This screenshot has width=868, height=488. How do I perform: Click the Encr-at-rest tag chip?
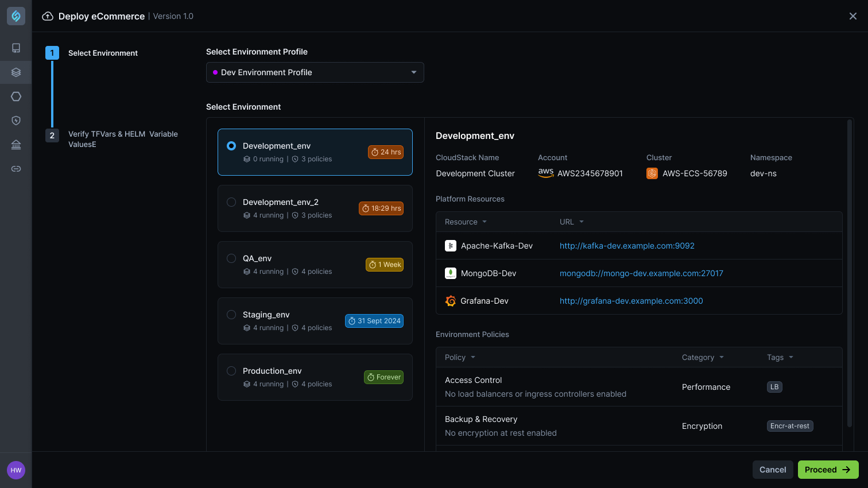[x=790, y=426]
